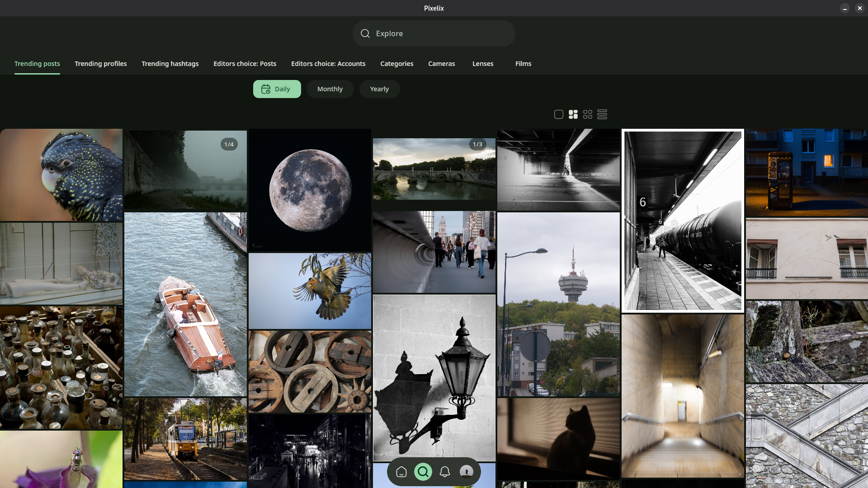Open the lit stairwell corridor photo

[x=683, y=396]
